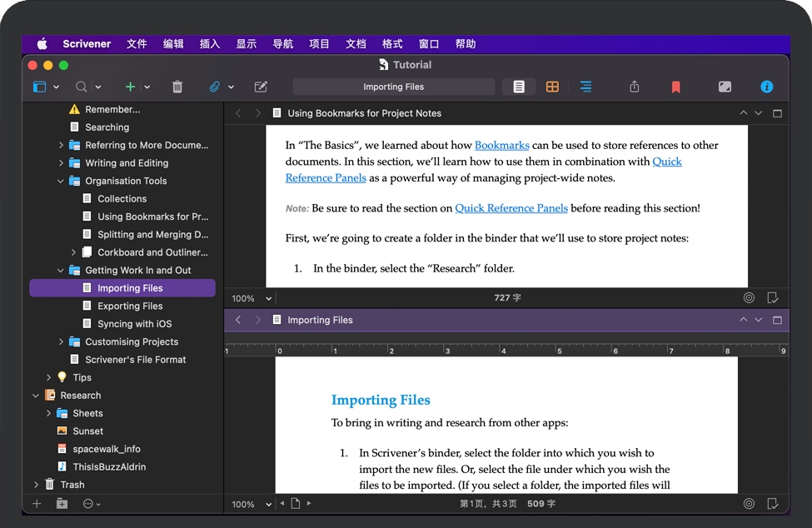Select Exporting Files in the binder
The height and width of the screenshot is (528, 812).
[130, 306]
